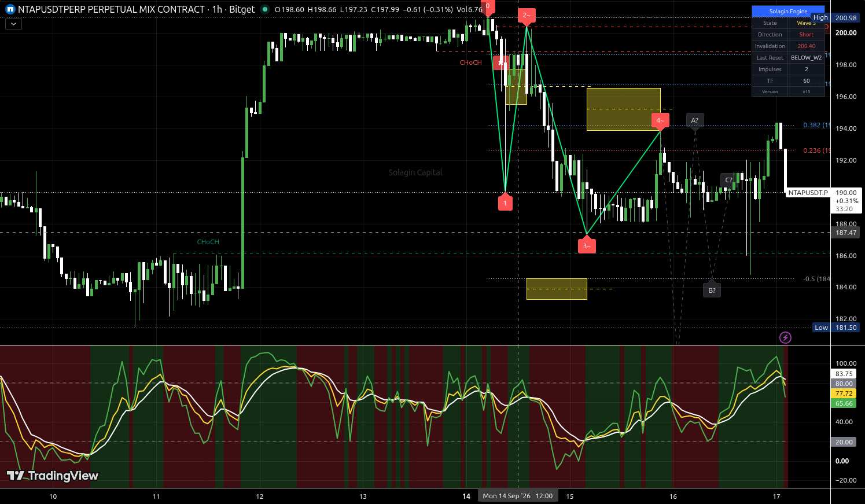Click date 16 on the time axis
865x504 pixels.
click(x=673, y=496)
